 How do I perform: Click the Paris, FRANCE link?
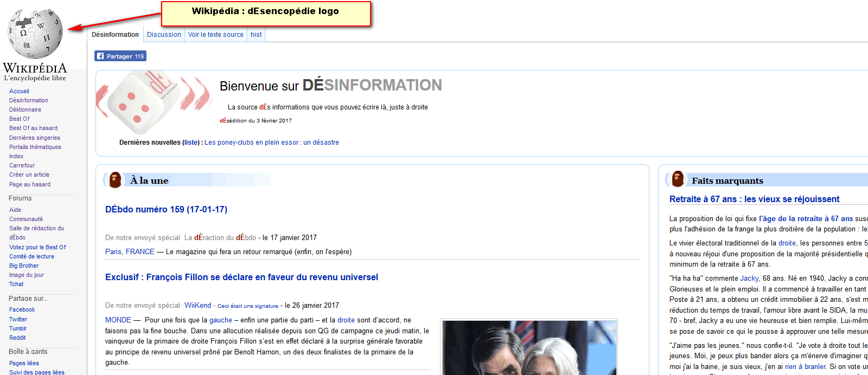(x=130, y=251)
